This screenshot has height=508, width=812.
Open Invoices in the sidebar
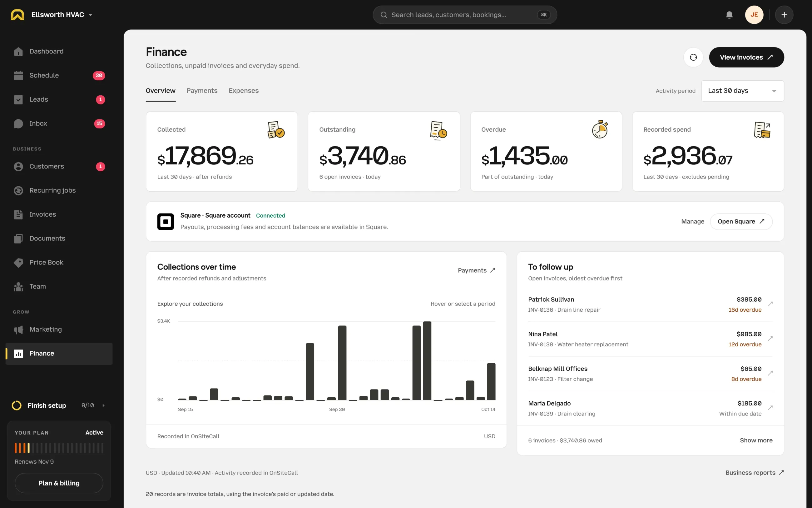click(x=59, y=214)
